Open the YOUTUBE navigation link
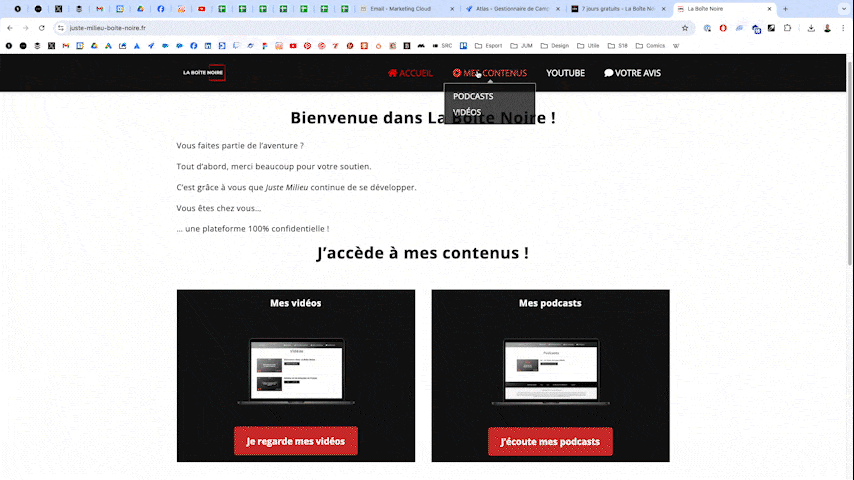854x480 pixels. [x=565, y=73]
